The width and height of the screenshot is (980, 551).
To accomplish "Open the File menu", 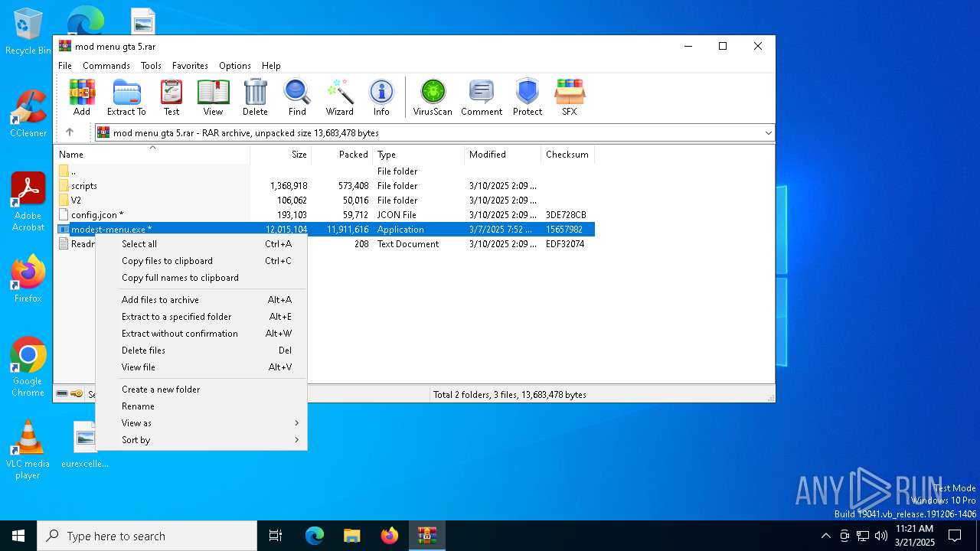I will [x=65, y=66].
